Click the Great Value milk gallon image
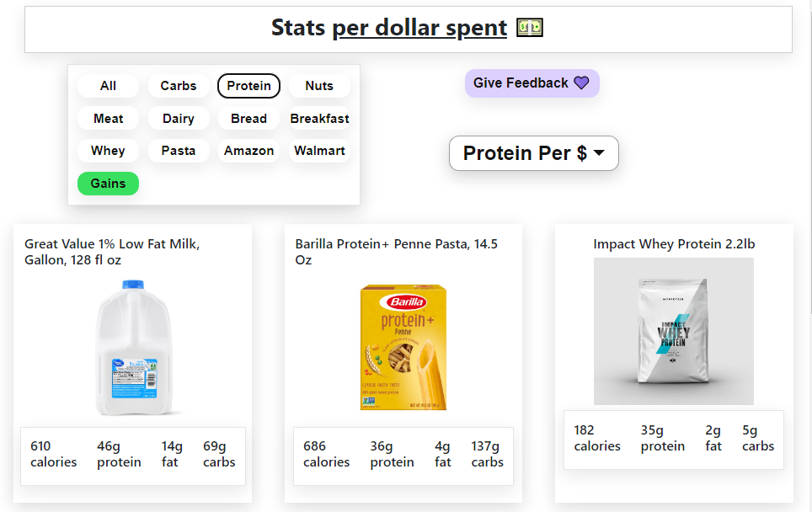The width and height of the screenshot is (812, 512). pos(135,348)
